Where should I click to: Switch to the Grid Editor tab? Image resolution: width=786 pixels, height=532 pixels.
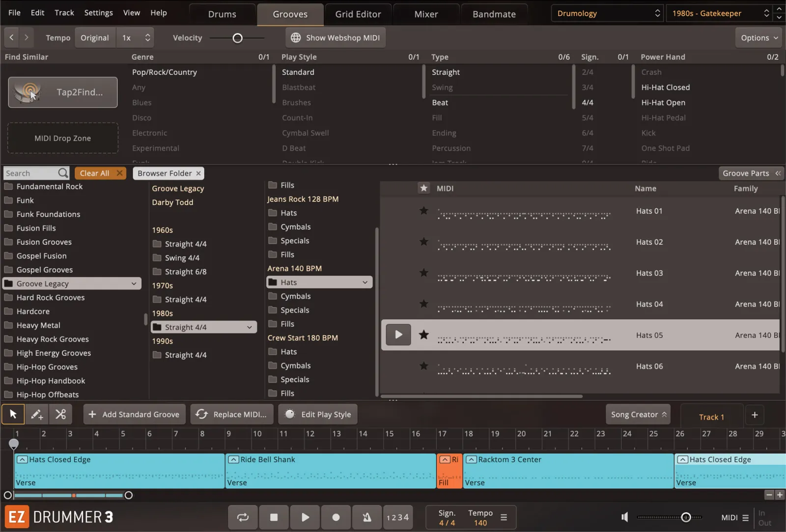pyautogui.click(x=358, y=14)
